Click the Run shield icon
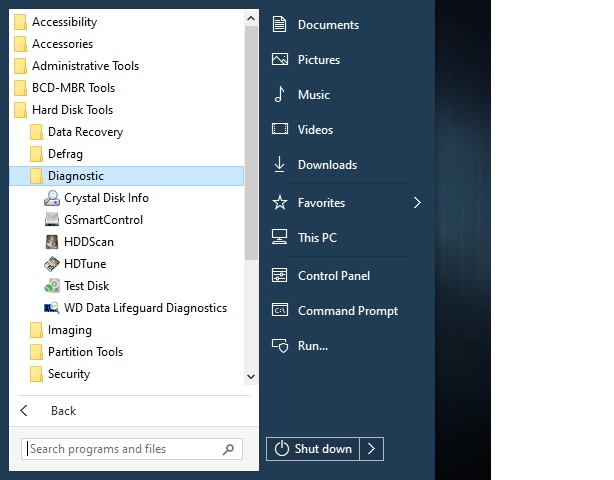Viewport: 614px width, 480px height. pyautogui.click(x=280, y=346)
